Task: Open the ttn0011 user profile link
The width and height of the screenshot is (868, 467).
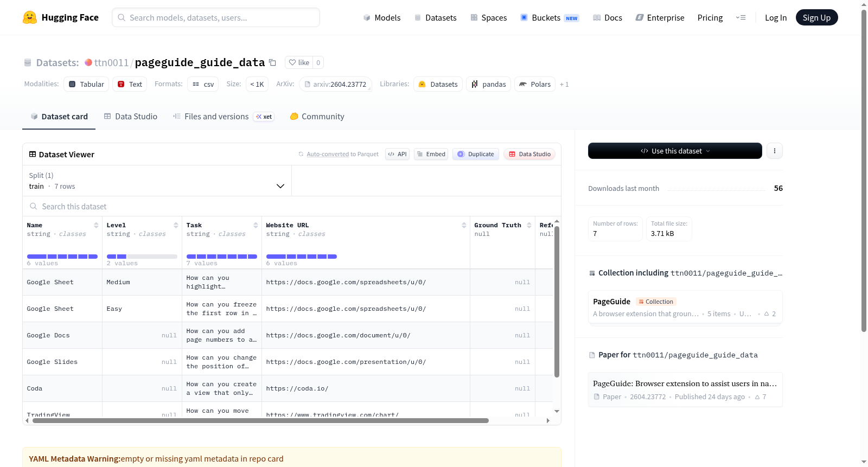Action: point(111,63)
